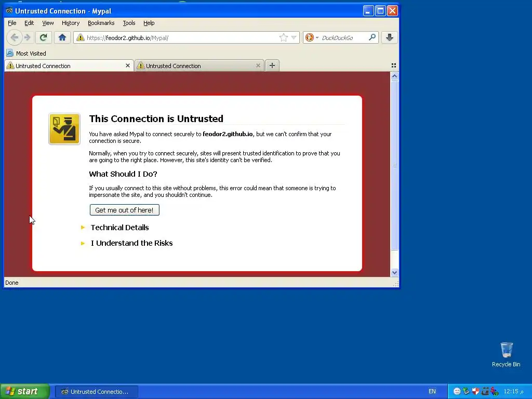Click the police officer warning image
The width and height of the screenshot is (532, 399).
click(x=64, y=129)
